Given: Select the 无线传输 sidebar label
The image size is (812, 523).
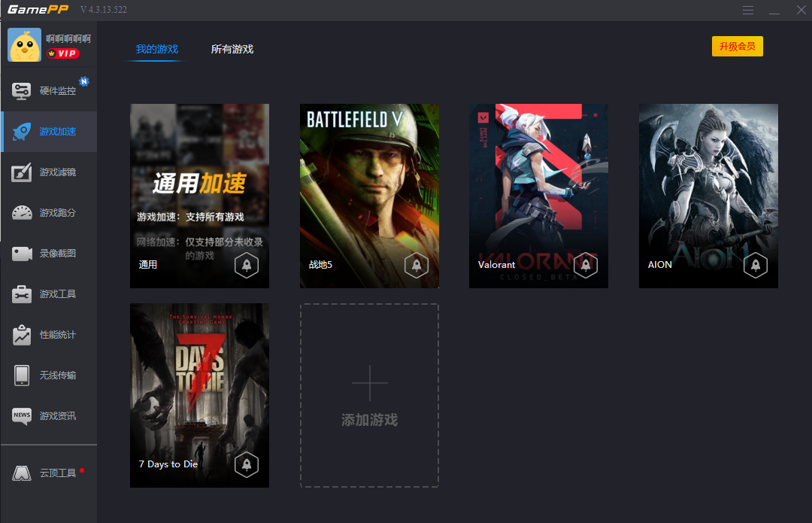Looking at the screenshot, I should (58, 376).
